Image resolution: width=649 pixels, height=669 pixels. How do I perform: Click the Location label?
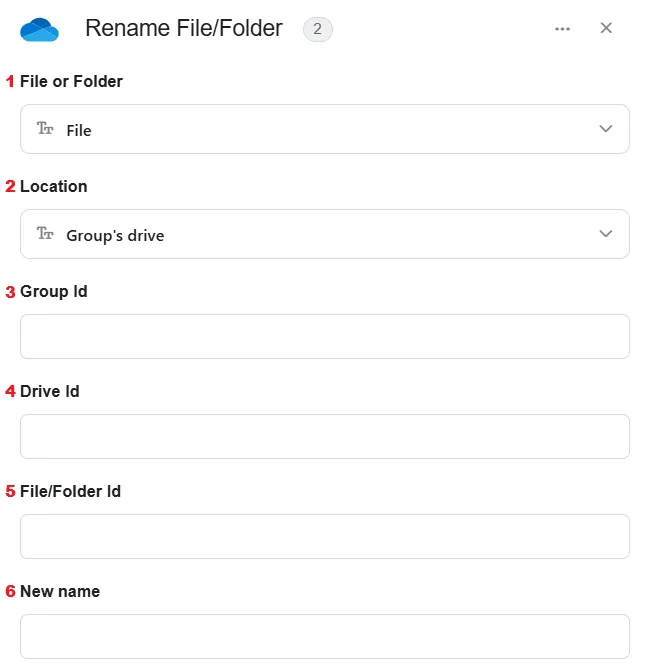pos(54,186)
